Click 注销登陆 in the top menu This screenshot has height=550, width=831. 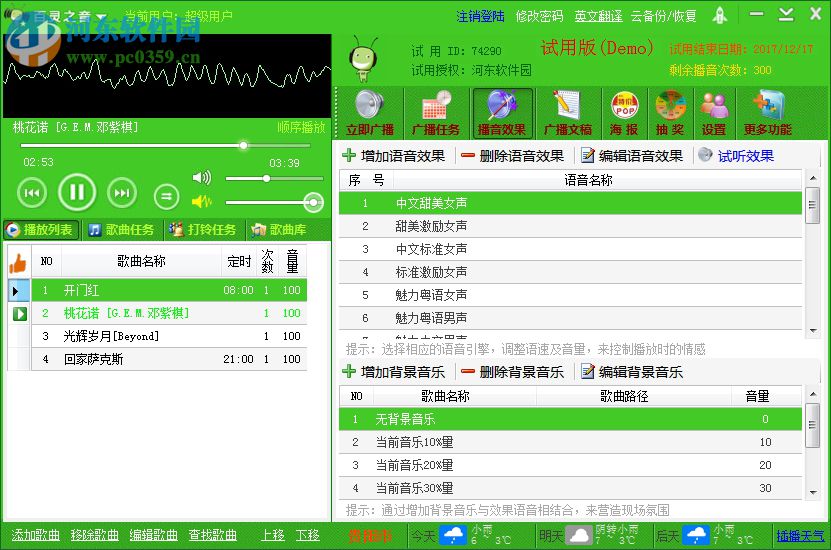point(480,16)
